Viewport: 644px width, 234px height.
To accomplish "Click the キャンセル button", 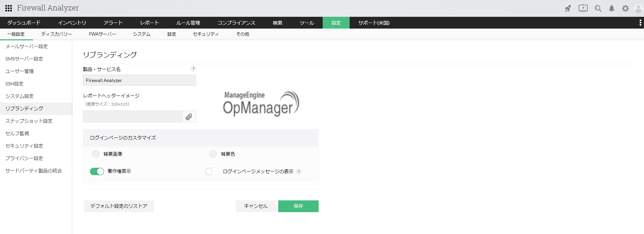I will click(x=256, y=206).
